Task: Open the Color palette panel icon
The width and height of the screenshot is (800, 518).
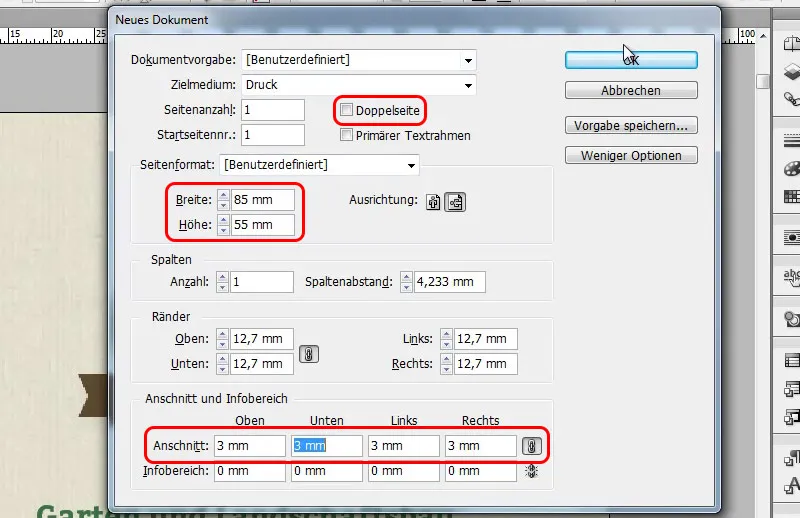Action: tap(791, 168)
